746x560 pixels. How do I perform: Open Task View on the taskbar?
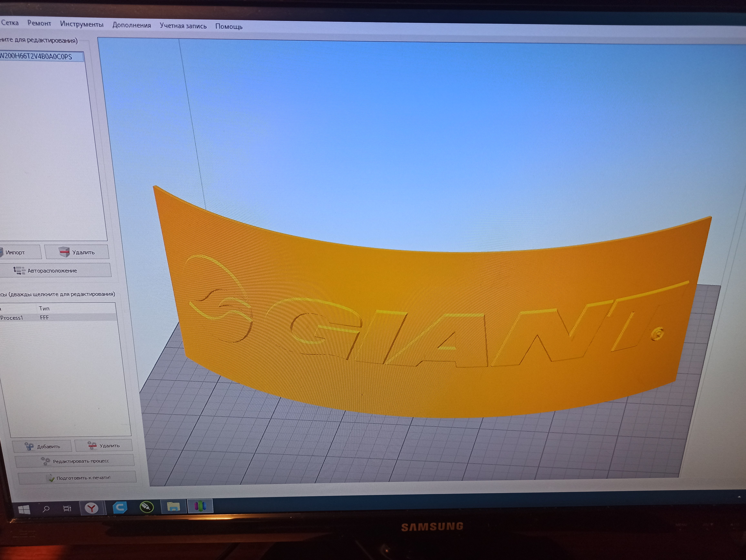tap(67, 508)
